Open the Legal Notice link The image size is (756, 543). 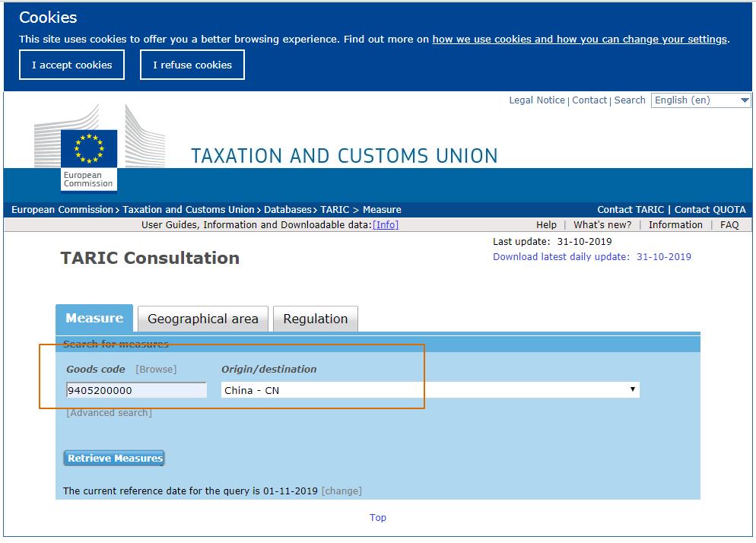(537, 100)
